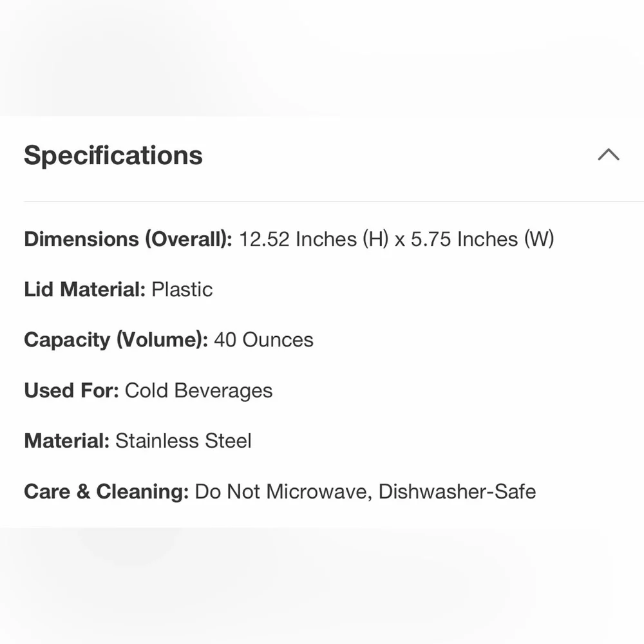Click the Cold Beverages value

[x=198, y=391]
